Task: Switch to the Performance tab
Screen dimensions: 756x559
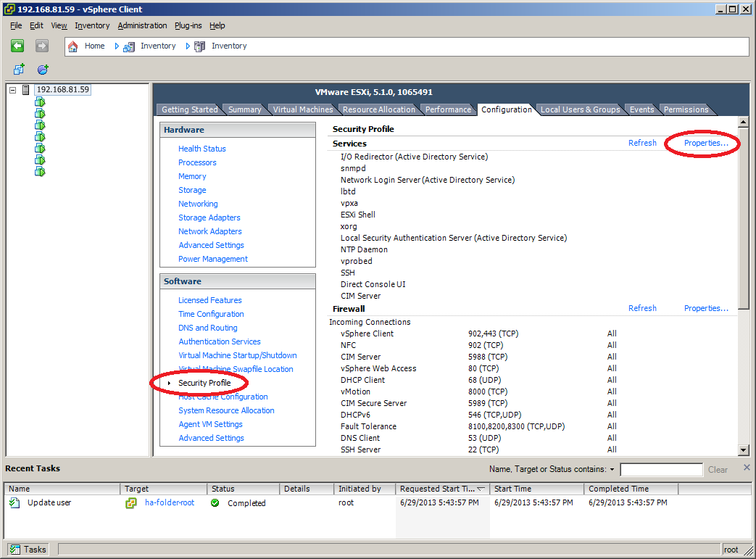Action: [x=448, y=109]
